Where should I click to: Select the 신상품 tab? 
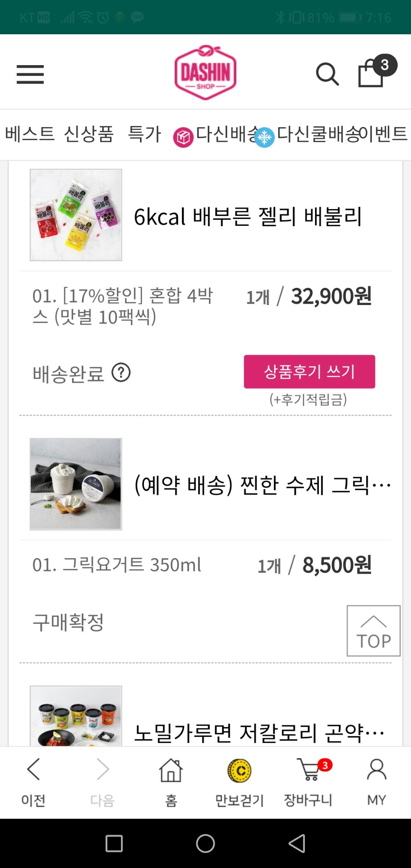(89, 134)
